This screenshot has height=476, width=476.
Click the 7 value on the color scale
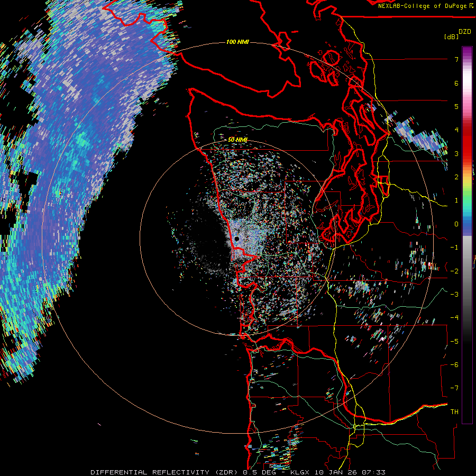(x=456, y=59)
